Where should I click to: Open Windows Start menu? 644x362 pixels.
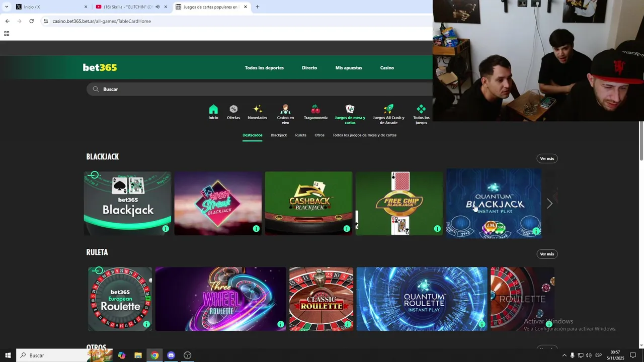coord(8,355)
